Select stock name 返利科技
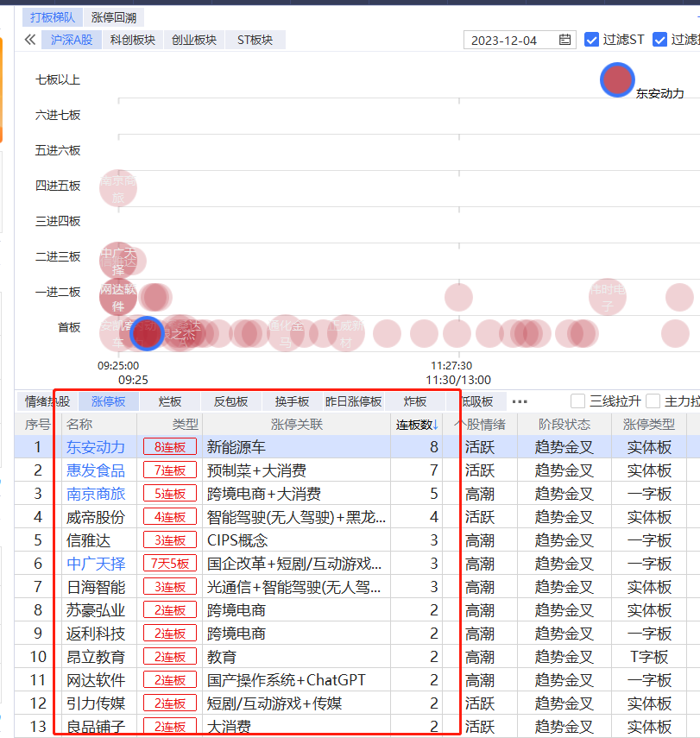 coord(96,634)
